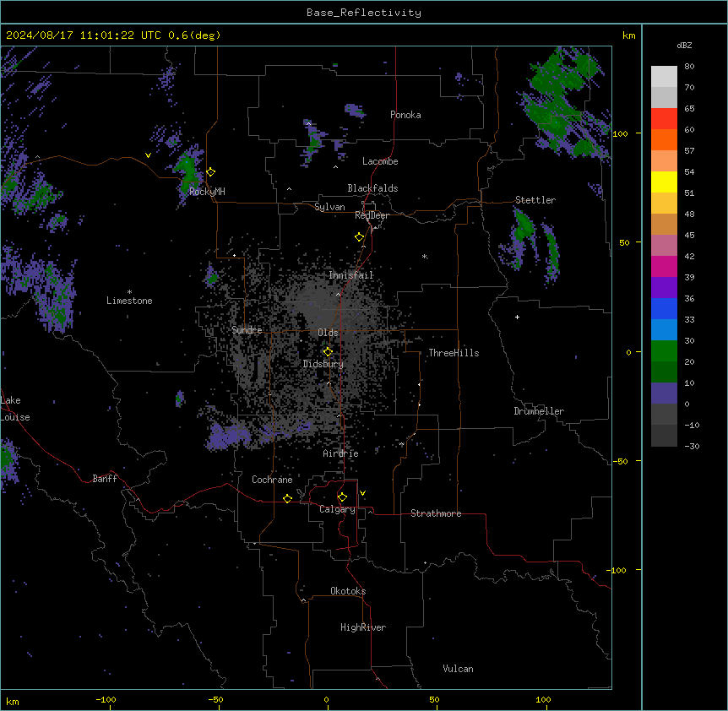This screenshot has height=711, width=728.
Task: Click yellow diamond marker south of RedDeer
Action: [x=359, y=237]
